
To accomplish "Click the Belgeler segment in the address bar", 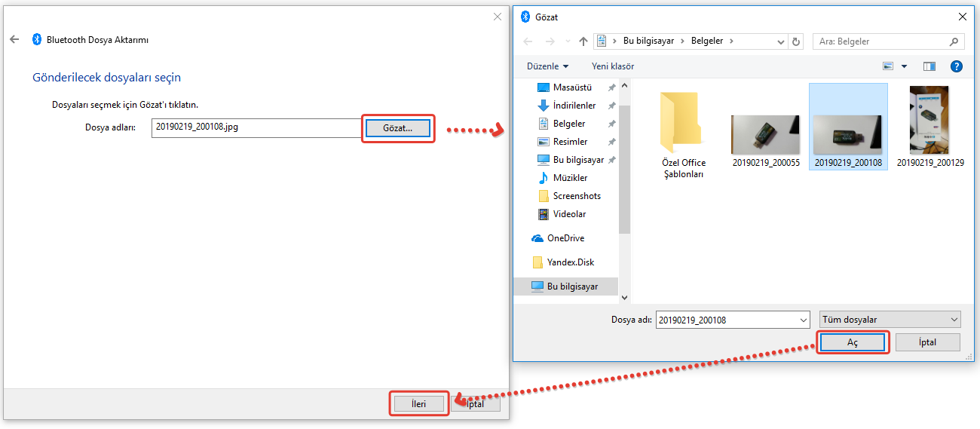I will tap(708, 41).
